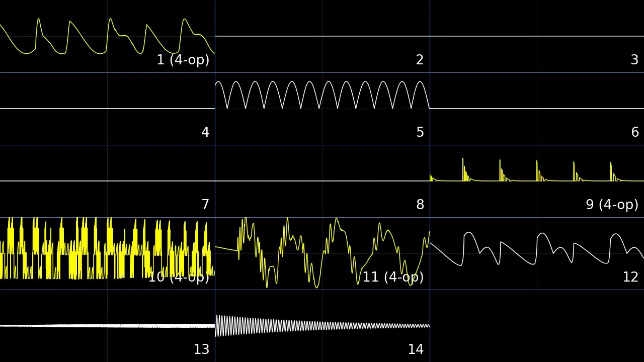Select the flat line of channel 7

(x=107, y=181)
